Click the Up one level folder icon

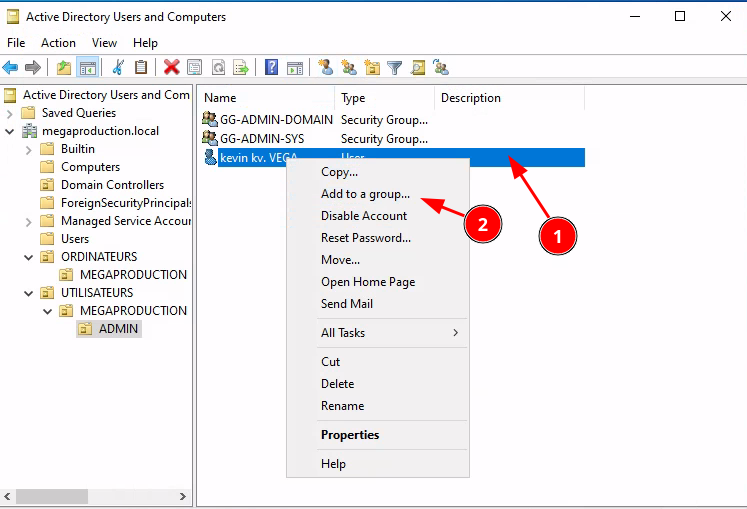coord(64,68)
